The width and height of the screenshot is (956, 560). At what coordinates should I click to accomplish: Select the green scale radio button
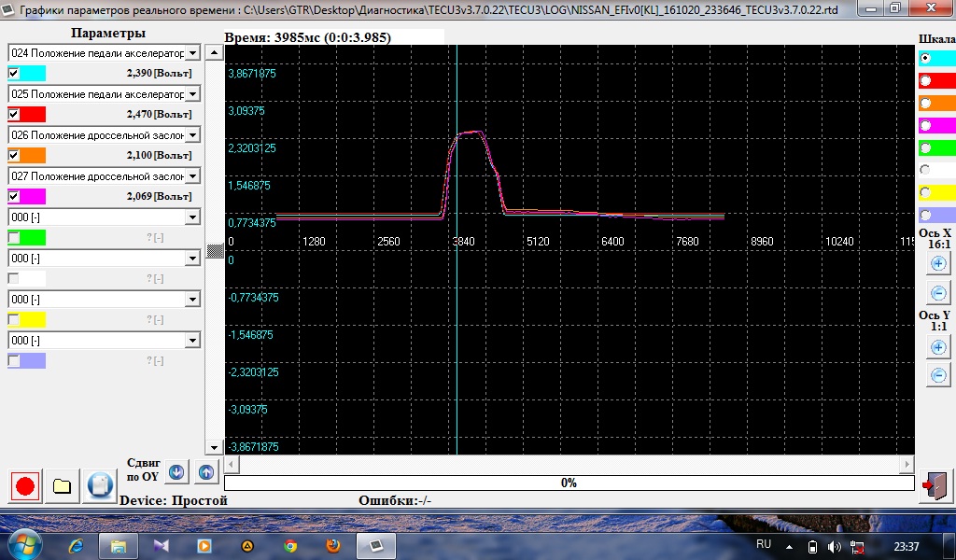click(x=925, y=148)
